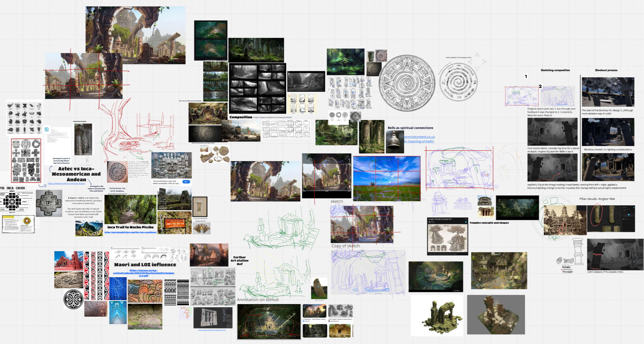The width and height of the screenshot is (644, 344).
Task: Select the 'Copy of sketch' label
Action: point(345,246)
